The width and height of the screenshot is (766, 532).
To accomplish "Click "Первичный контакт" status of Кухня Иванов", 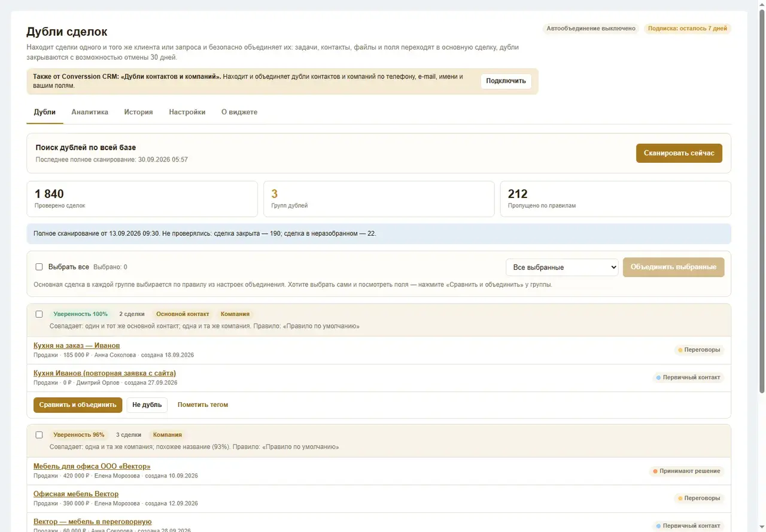I will pyautogui.click(x=688, y=378).
